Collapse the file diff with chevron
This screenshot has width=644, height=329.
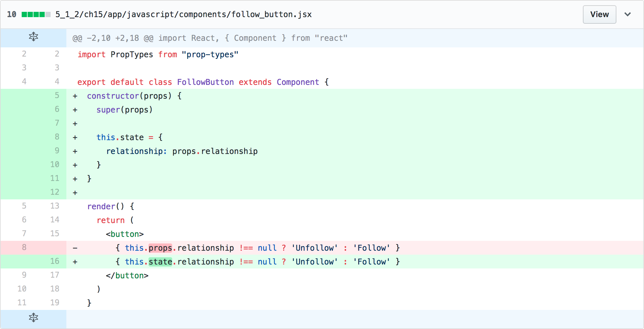(x=628, y=14)
